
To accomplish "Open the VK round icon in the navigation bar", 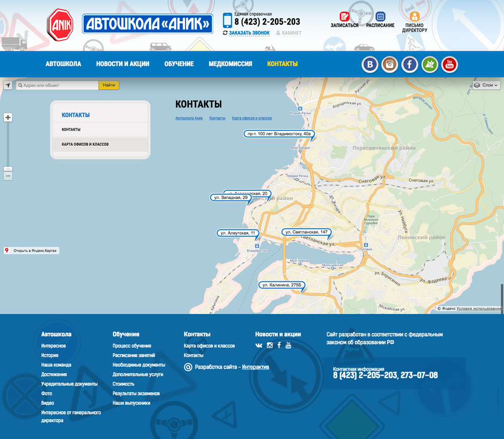I will point(369,64).
